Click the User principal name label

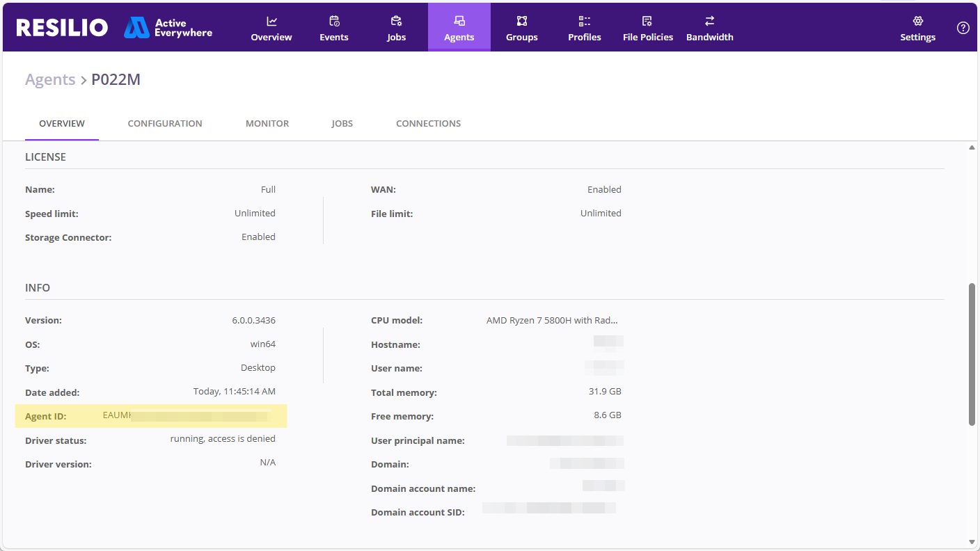point(418,440)
